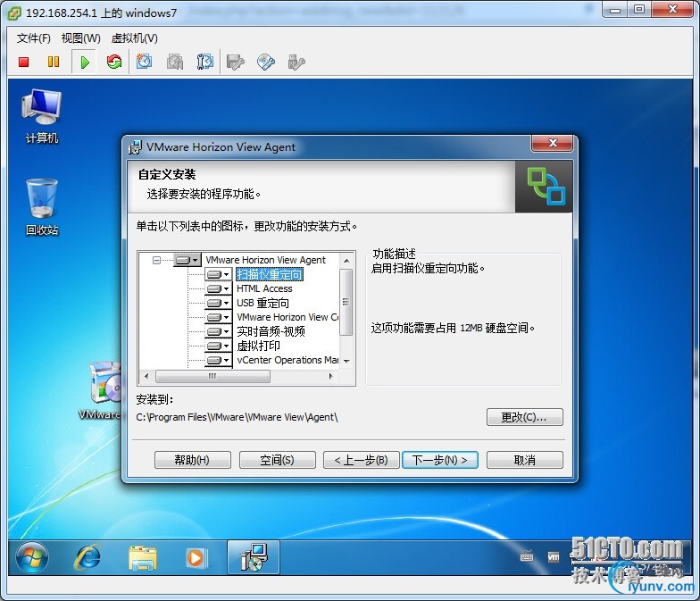Viewport: 700px width, 601px height.
Task: Select the 回收站 recycle bin icon
Action: 41,207
